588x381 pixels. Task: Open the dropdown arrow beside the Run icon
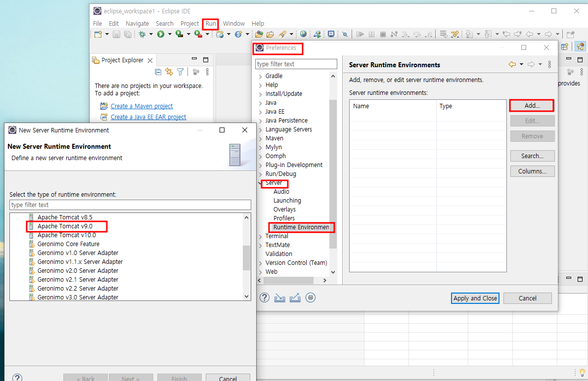(170, 35)
